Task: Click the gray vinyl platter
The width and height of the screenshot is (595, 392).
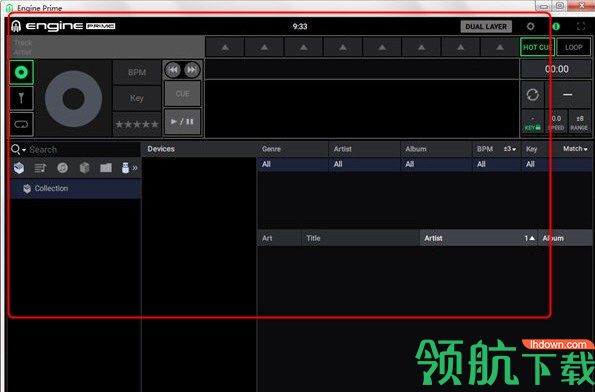Action: tap(73, 99)
